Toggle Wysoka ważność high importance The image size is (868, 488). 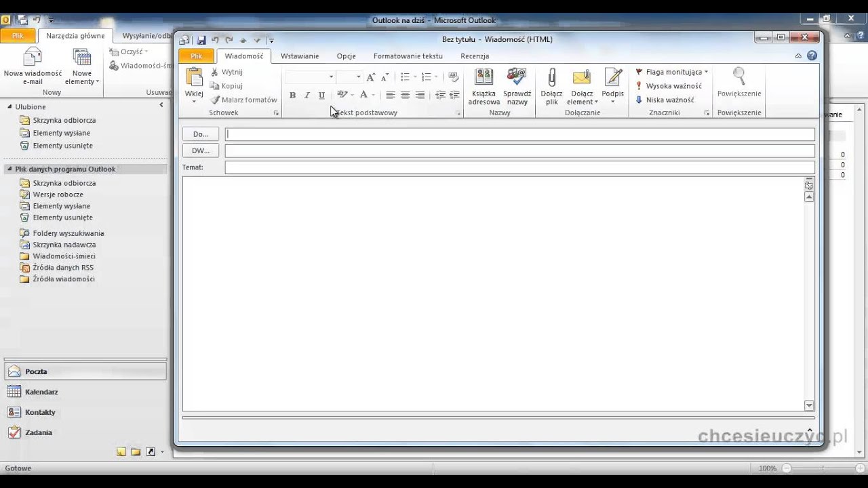[x=669, y=86]
